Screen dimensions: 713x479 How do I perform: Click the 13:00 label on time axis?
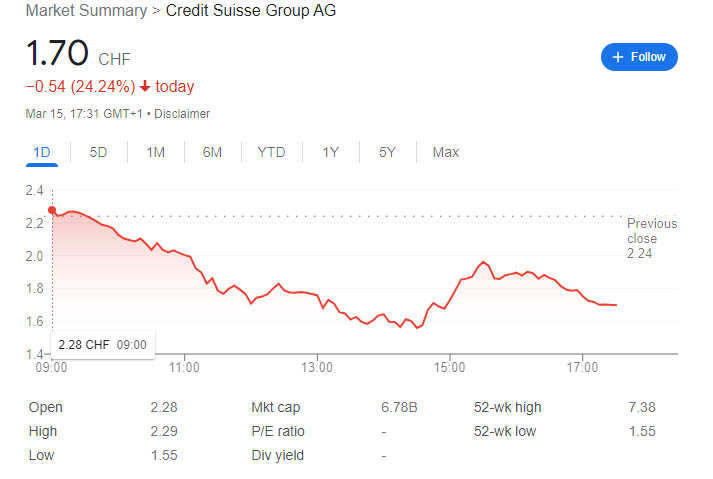point(317,367)
